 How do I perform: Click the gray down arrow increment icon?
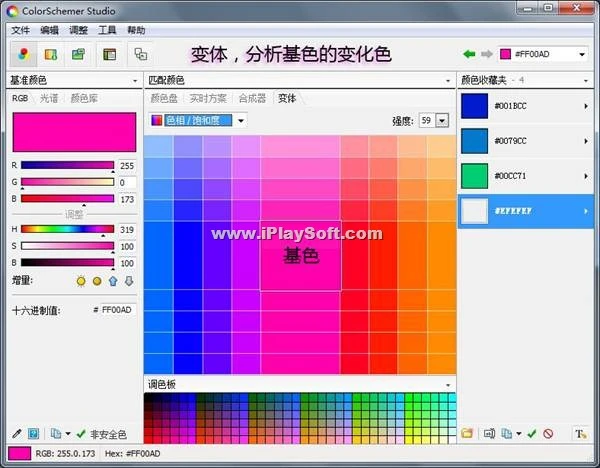129,281
